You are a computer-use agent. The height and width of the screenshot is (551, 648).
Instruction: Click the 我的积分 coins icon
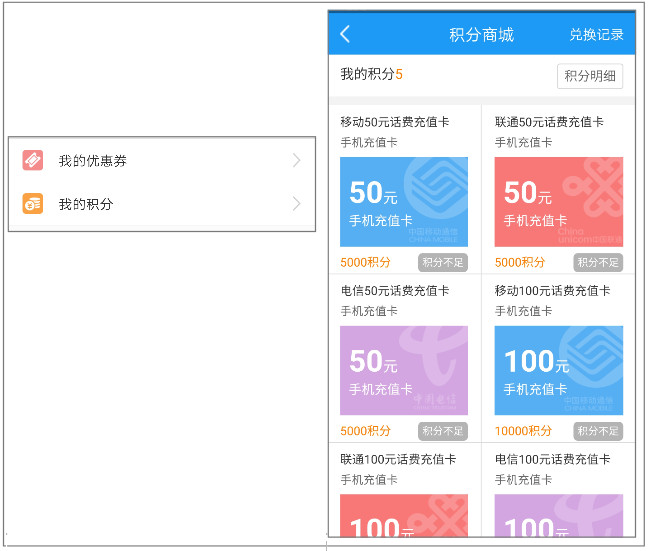[x=33, y=204]
